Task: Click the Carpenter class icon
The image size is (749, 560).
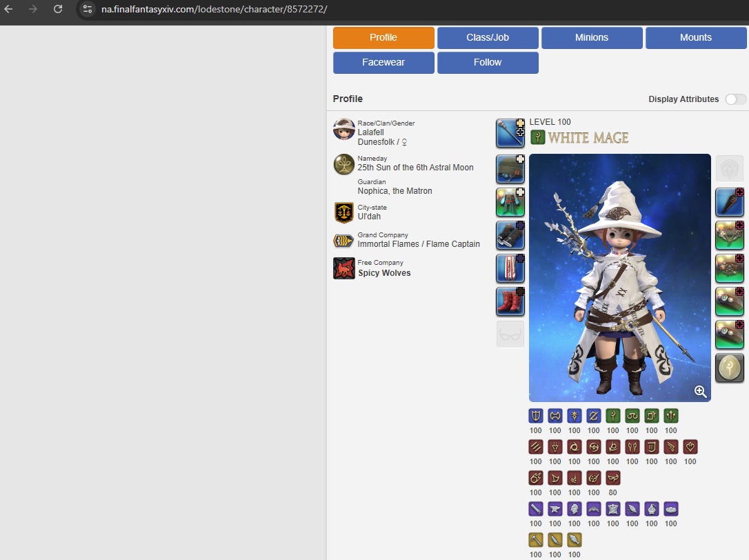Action: click(536, 510)
